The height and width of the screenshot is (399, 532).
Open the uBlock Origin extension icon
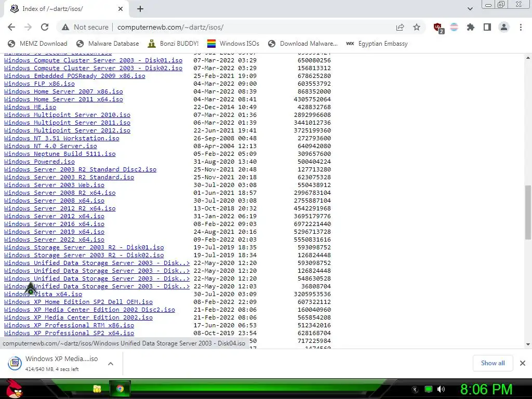438,28
